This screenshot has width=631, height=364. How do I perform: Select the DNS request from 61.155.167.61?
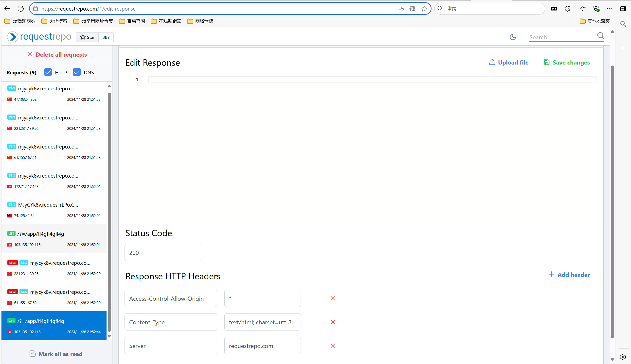click(x=54, y=151)
